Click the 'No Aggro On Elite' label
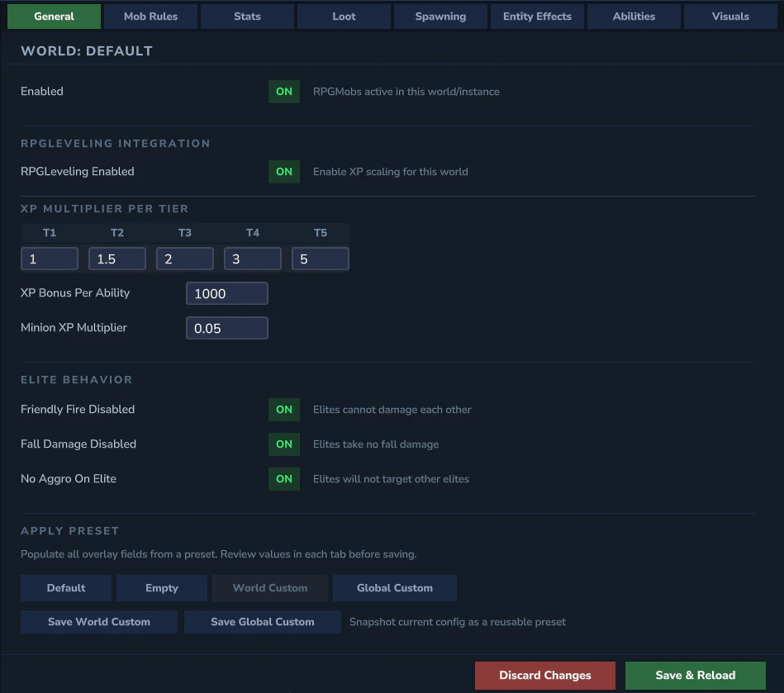The width and height of the screenshot is (784, 693). (69, 478)
